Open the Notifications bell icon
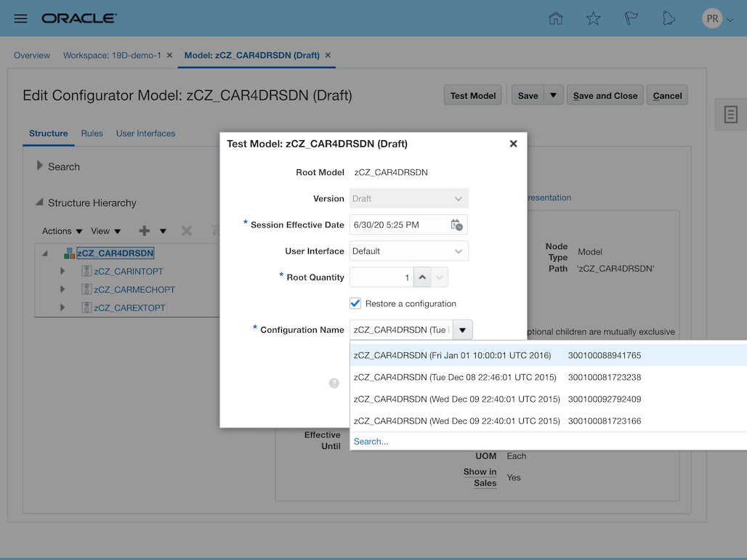 coord(669,18)
